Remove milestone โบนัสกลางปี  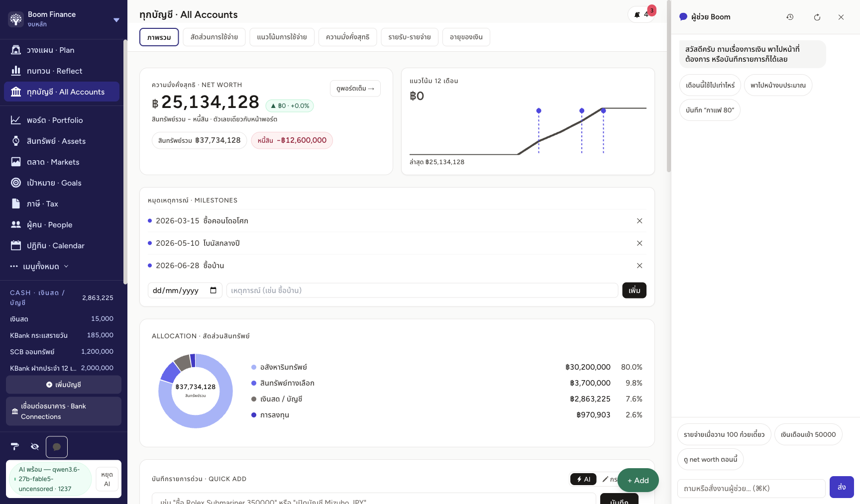[640, 243]
